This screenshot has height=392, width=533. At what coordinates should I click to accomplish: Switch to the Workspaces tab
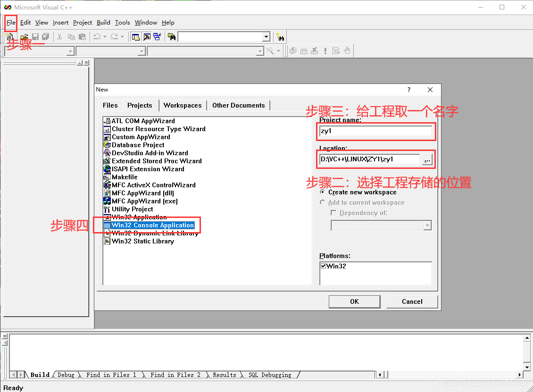coord(183,105)
